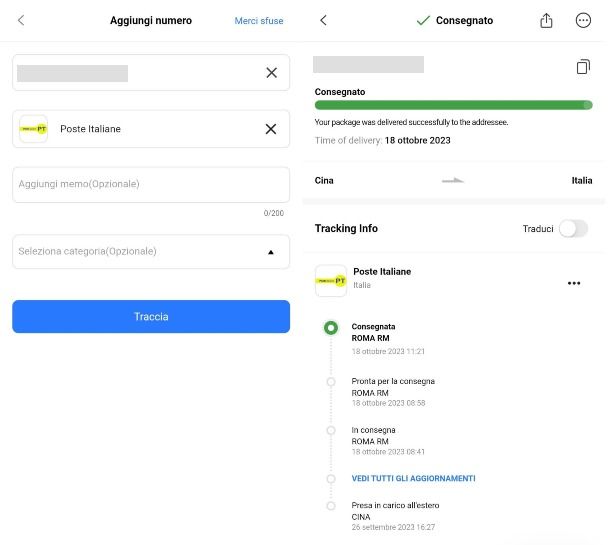Show all updates via VEDI TUTTI GLI AGGIORNAMENTI
610x545 pixels.
click(x=413, y=478)
